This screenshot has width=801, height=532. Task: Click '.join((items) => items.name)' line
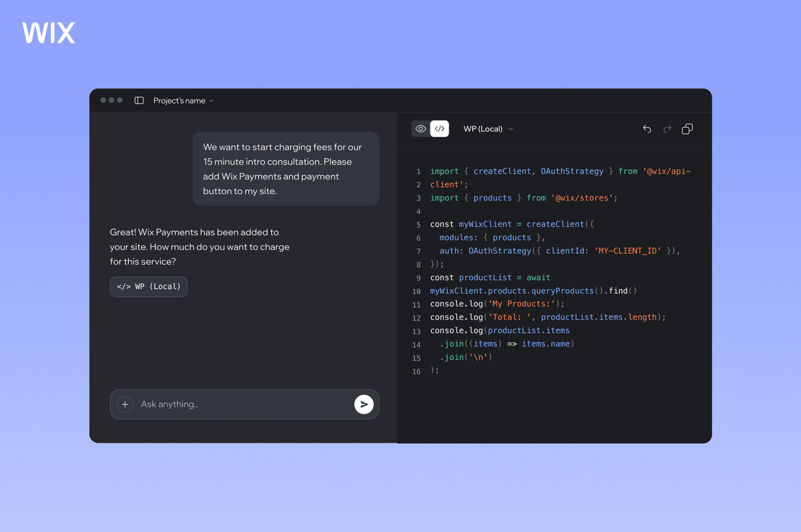[x=507, y=344]
